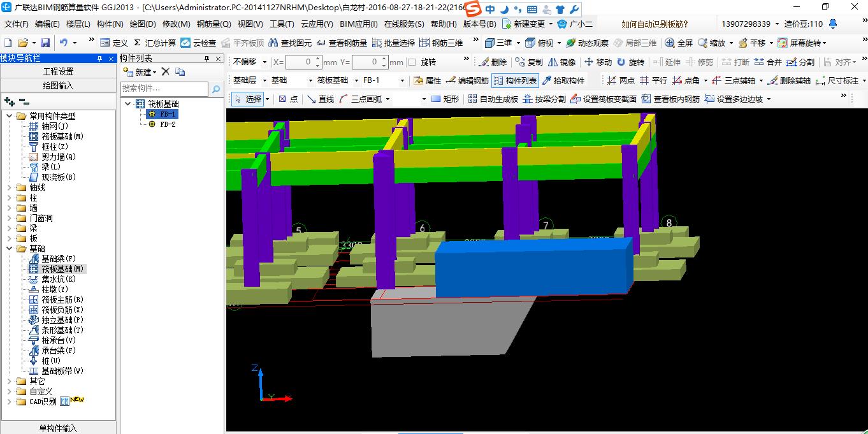Switch to 绘图输入 panel
Image resolution: width=868 pixels, height=434 pixels.
click(58, 85)
